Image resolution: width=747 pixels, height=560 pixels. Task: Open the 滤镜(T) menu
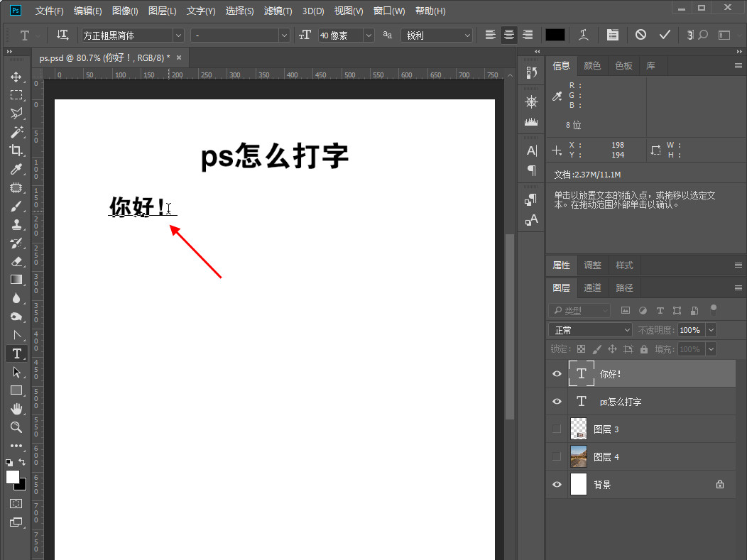point(278,11)
